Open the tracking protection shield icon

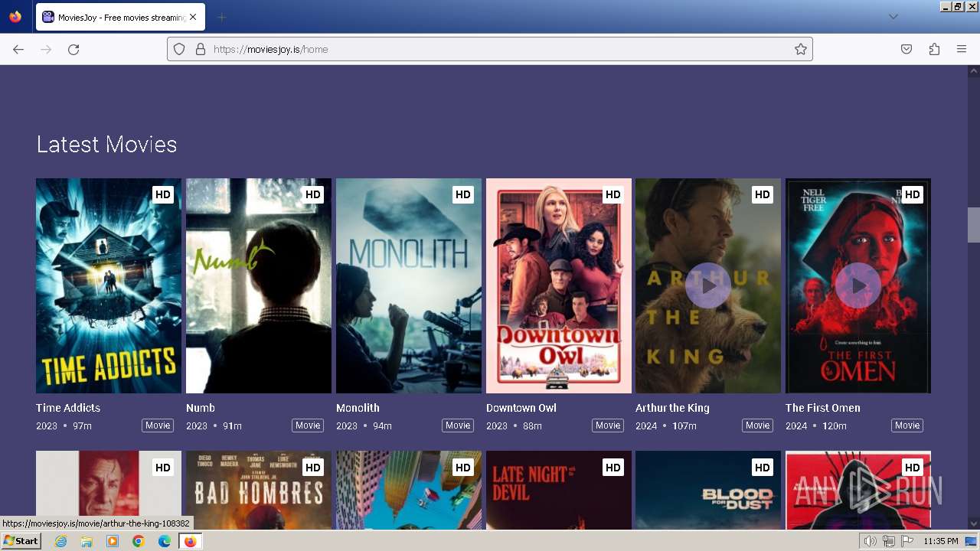[x=179, y=49]
